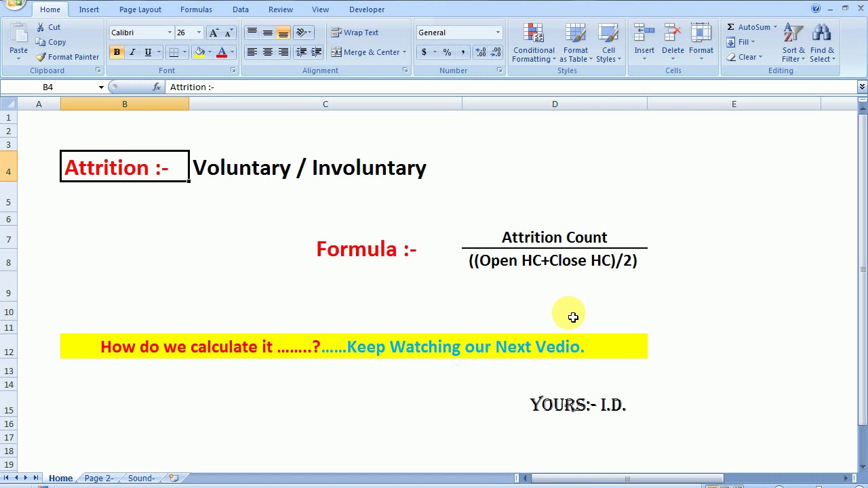The width and height of the screenshot is (868, 488).
Task: Apply yellow Fill Color bucket
Action: coord(199,52)
